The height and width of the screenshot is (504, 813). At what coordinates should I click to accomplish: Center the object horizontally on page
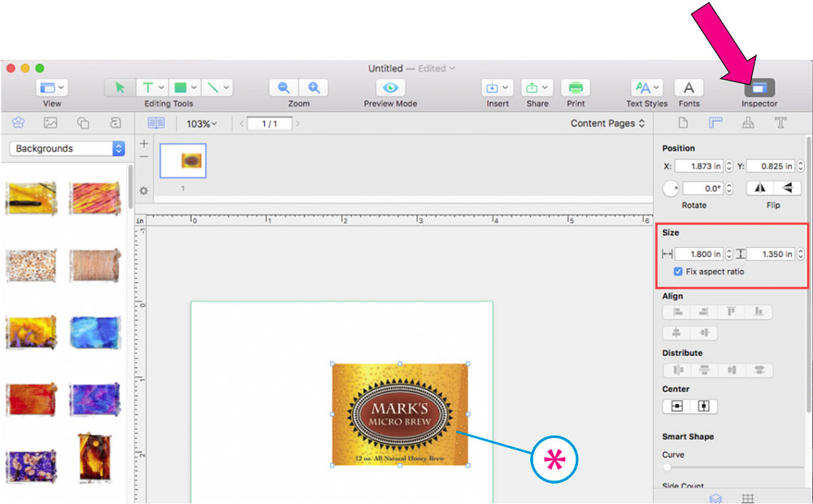coord(676,406)
